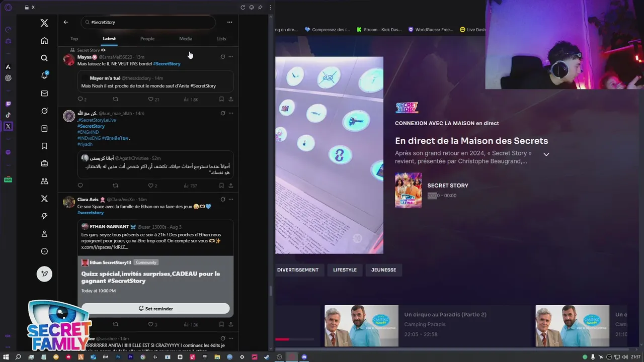Screen dimensions: 644x362
Task: Reload the X sidebar panel
Action: (243, 7)
